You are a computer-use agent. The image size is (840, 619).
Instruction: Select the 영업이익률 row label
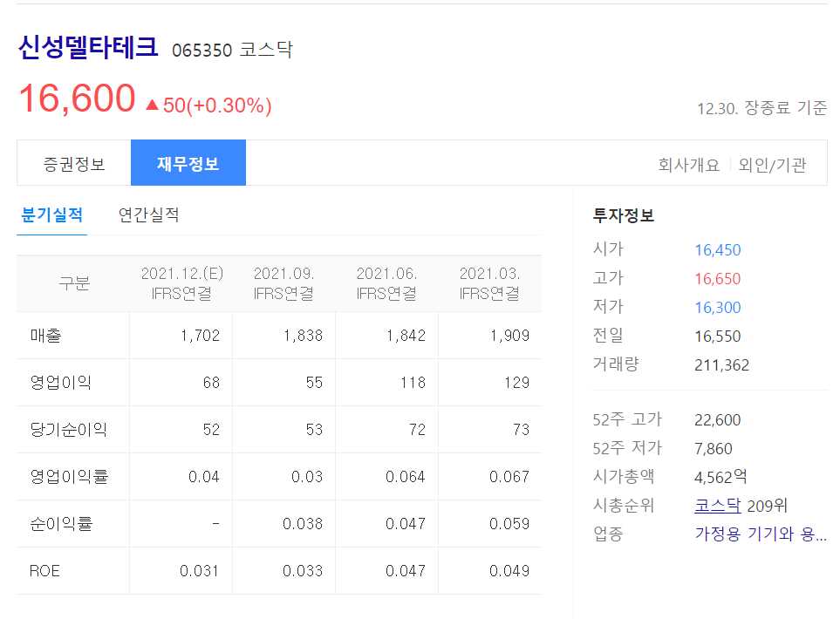[69, 477]
